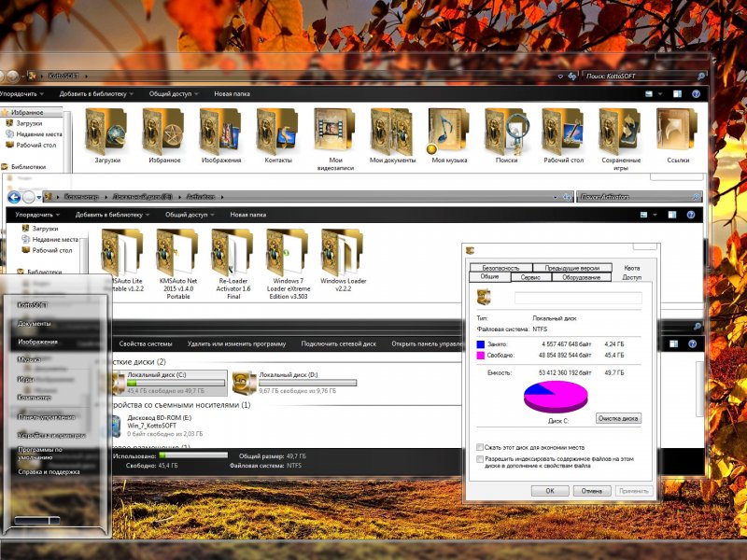
Task: Click Новая папка in KottoSOFT window
Action: click(232, 94)
